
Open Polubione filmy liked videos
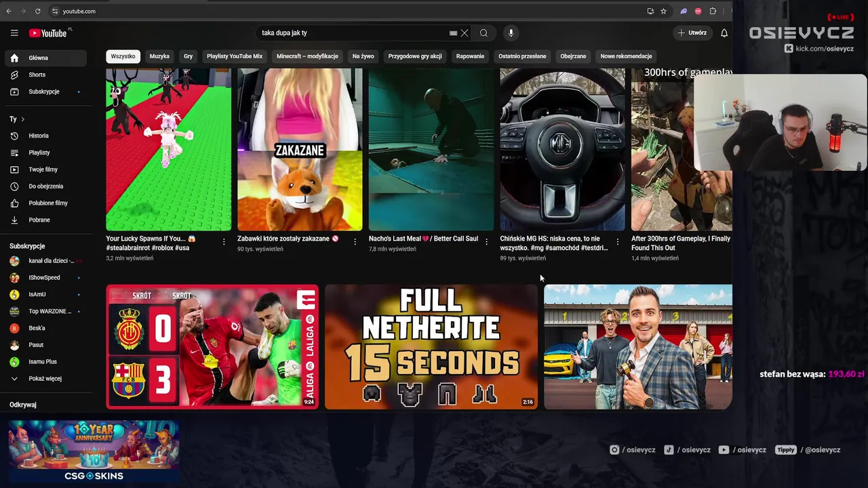[46, 203]
